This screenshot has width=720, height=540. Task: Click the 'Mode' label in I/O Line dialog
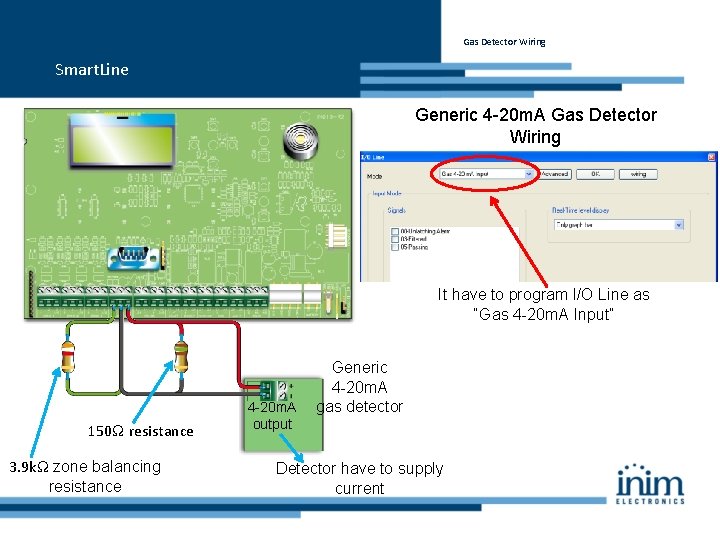(374, 176)
